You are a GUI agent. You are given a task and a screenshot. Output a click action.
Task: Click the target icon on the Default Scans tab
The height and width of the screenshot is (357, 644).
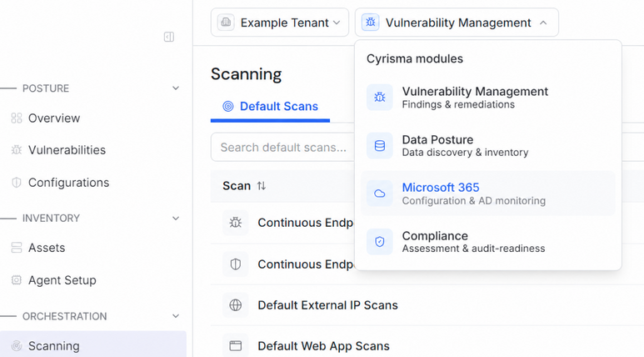[x=228, y=107]
